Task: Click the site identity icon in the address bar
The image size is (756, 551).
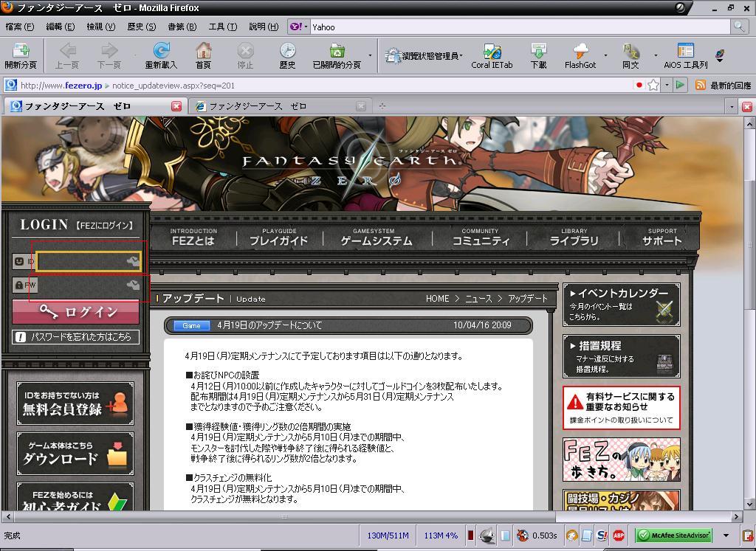Action: 10,86
